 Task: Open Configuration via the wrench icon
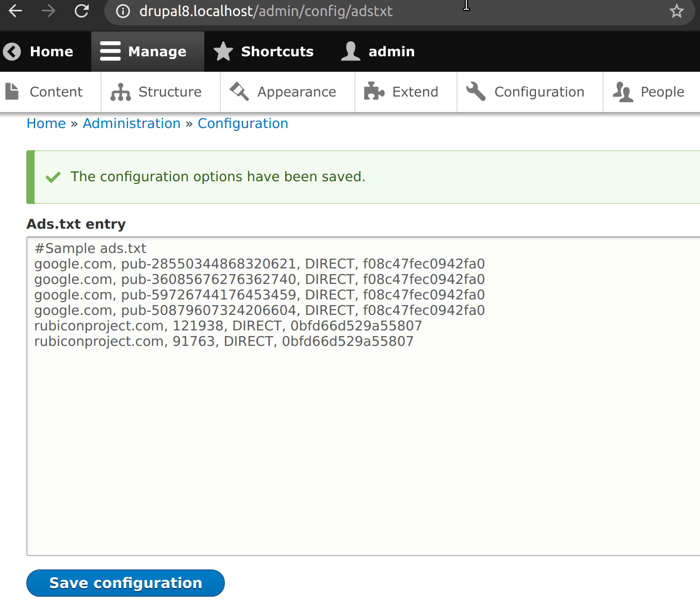[475, 91]
